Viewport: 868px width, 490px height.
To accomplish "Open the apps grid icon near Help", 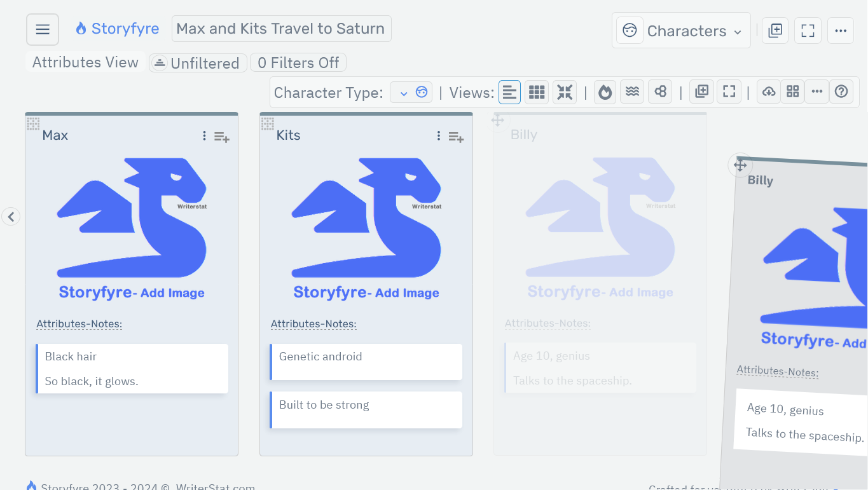I will point(792,92).
